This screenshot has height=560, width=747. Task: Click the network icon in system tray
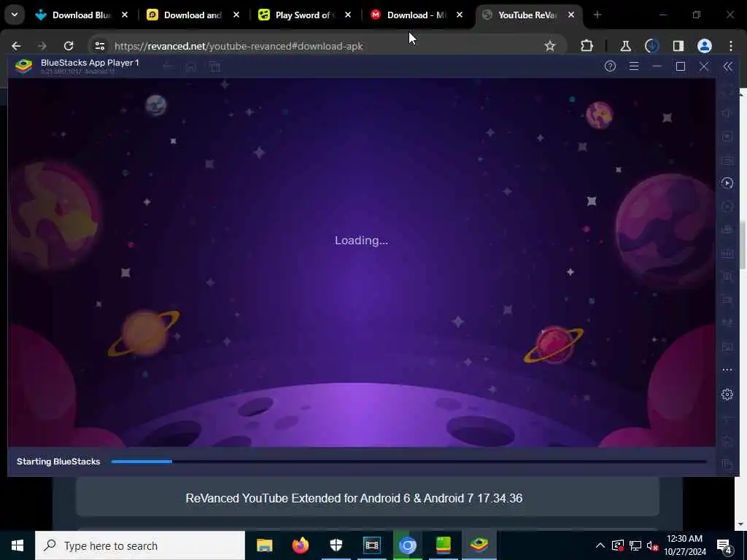635,545
